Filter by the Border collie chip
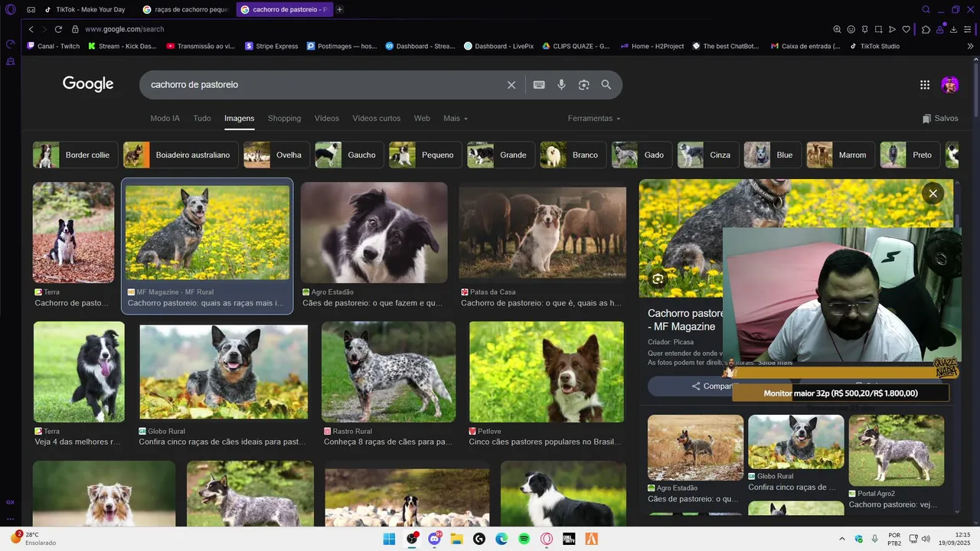980x551 pixels. [75, 155]
